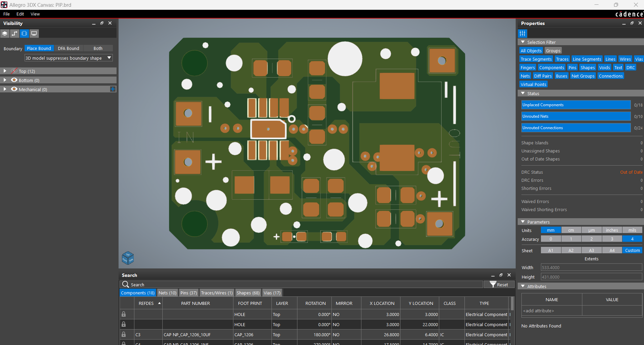
Task: Open the layers visibility tab icon
Action: [5, 33]
